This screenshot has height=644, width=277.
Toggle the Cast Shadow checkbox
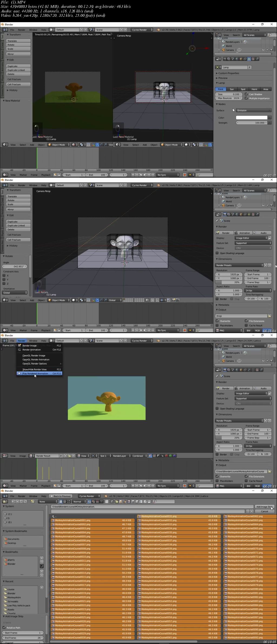[x=246, y=94]
